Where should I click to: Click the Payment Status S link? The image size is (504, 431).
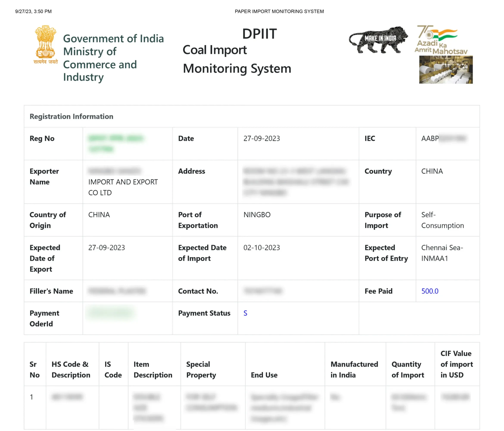click(x=245, y=313)
